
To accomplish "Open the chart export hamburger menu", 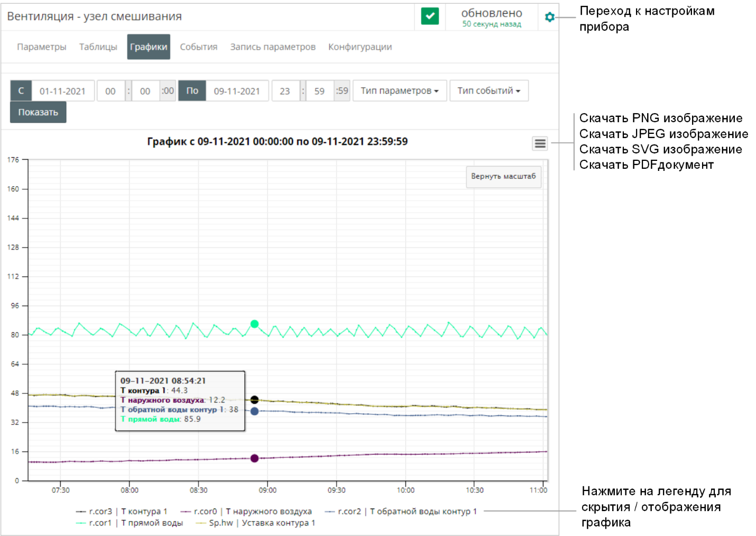I will (540, 143).
